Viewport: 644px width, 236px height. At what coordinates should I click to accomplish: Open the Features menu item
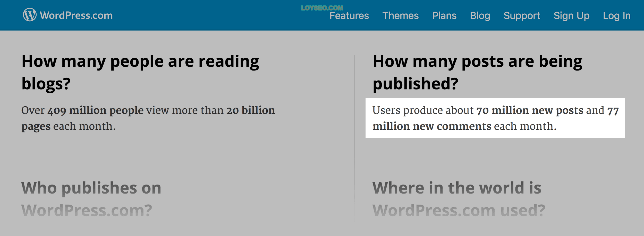(x=349, y=16)
